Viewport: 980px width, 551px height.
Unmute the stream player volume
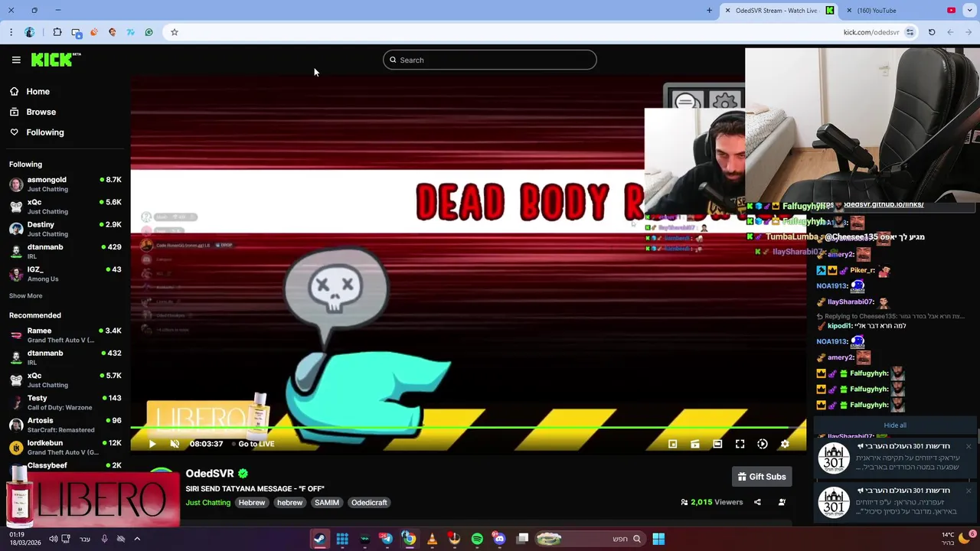pyautogui.click(x=175, y=444)
